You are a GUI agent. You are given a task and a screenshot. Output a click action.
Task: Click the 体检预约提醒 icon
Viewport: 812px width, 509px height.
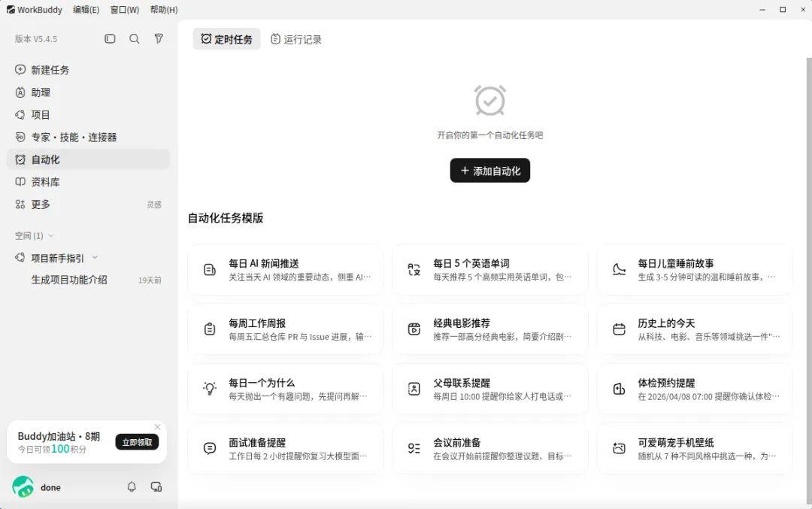point(619,389)
